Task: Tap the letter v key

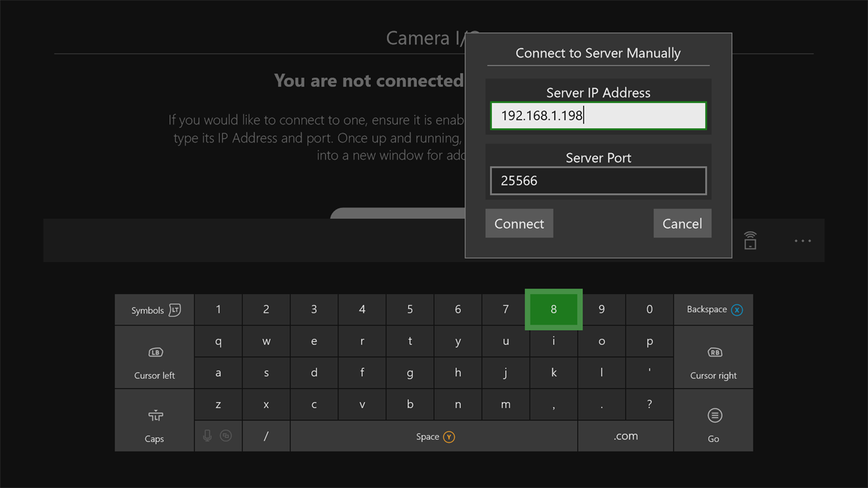Action: click(362, 405)
